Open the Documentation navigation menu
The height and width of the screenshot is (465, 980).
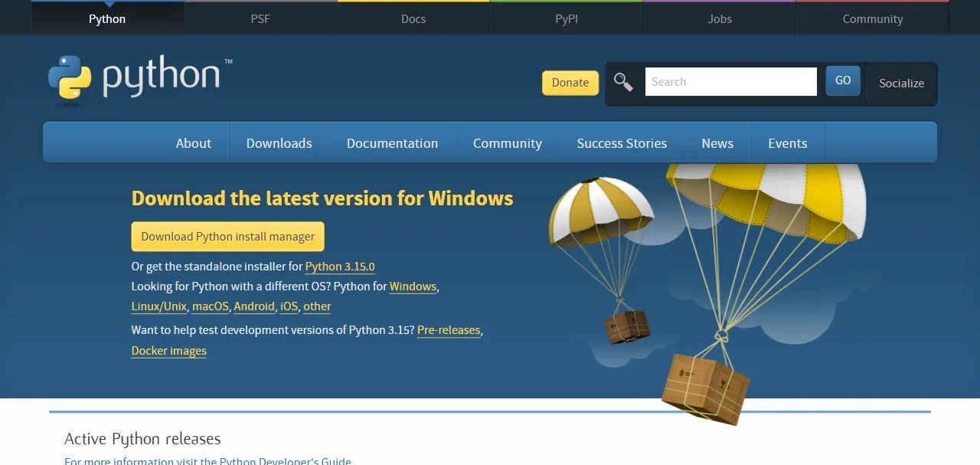393,143
